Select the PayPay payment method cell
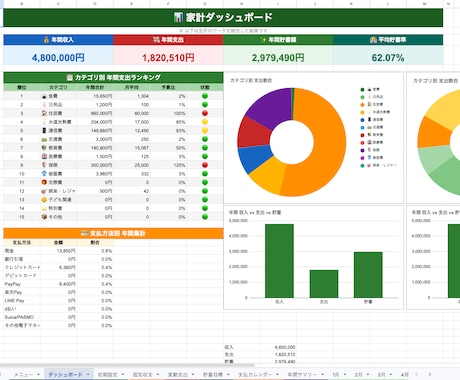 click(22, 284)
